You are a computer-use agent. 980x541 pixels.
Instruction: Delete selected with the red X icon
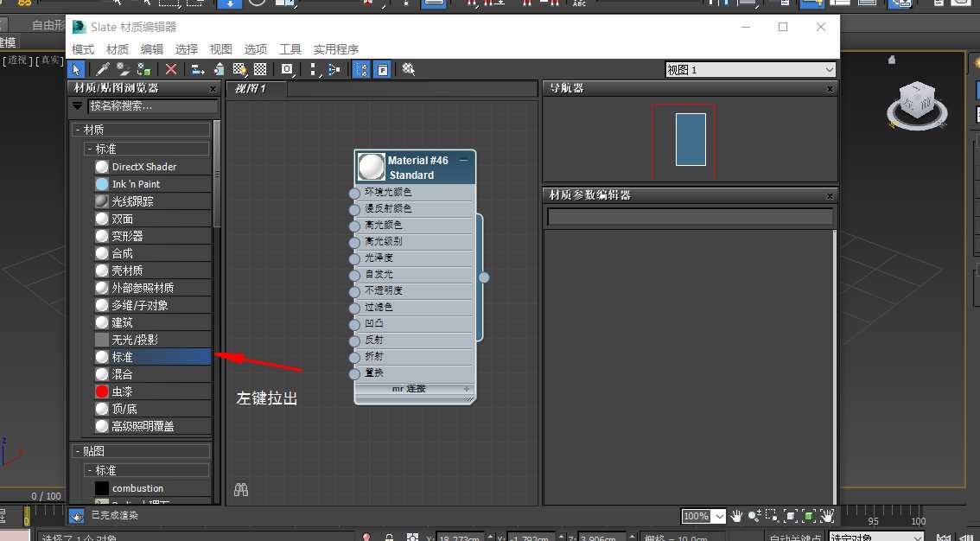pyautogui.click(x=170, y=69)
